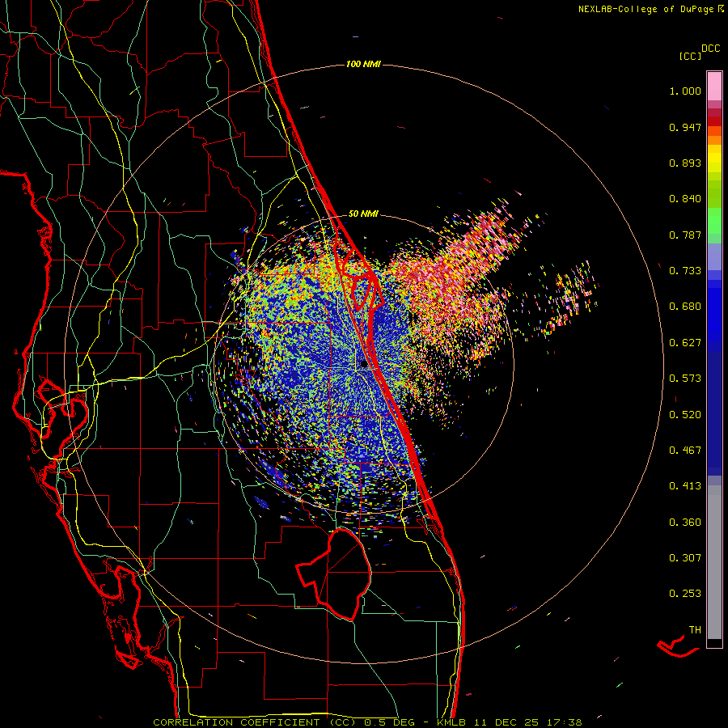Click the 'KMLB 11 DEC 25 17:38' timestamp
728x728 pixels.
510,722
